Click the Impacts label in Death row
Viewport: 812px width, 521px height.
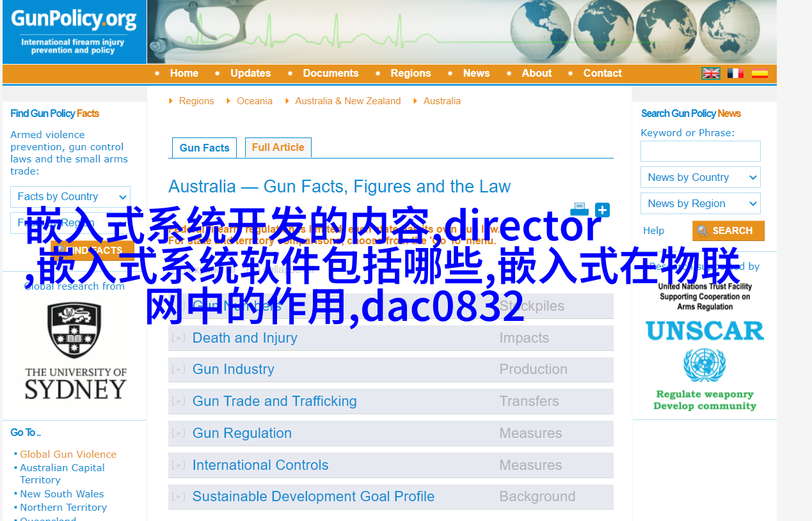click(x=524, y=338)
